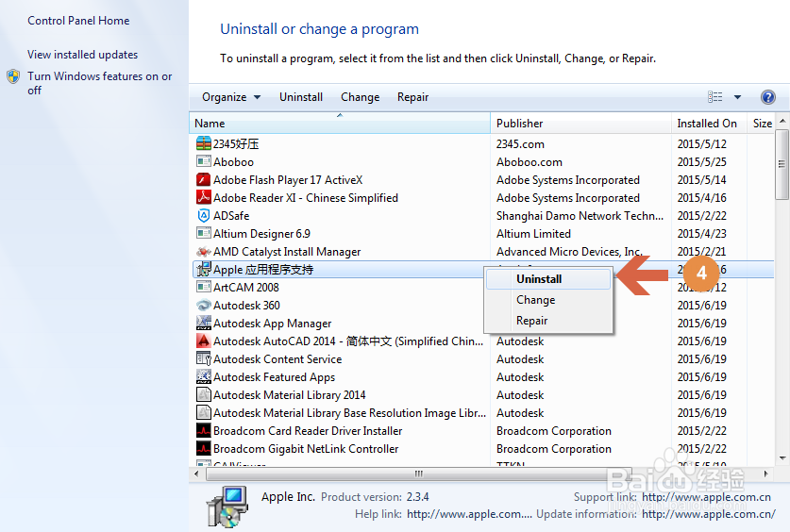The image size is (790, 532).
Task: Click the Apple 应用程序支持 installer icon
Action: pyautogui.click(x=204, y=269)
